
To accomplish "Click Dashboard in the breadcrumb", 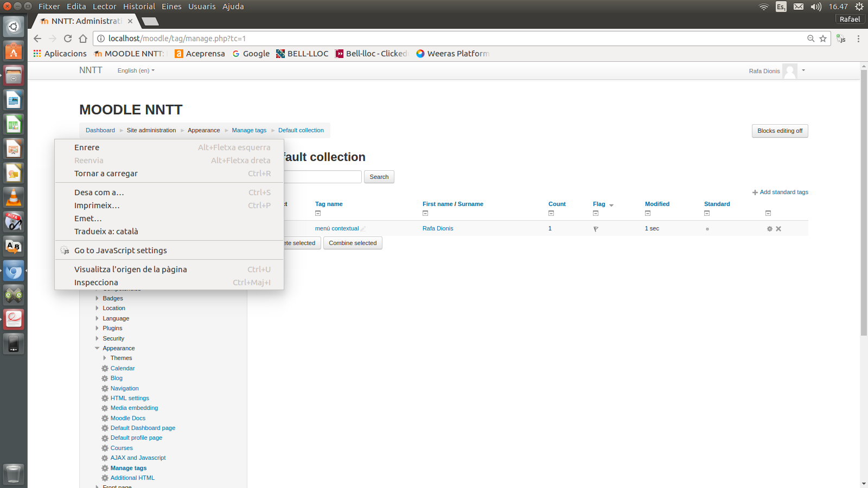I will click(100, 131).
